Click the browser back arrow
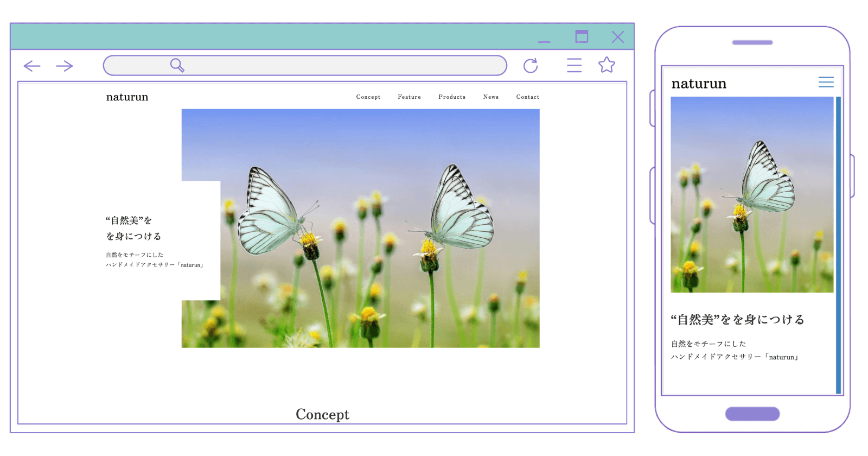This screenshot has height=456, width=868. [32, 66]
